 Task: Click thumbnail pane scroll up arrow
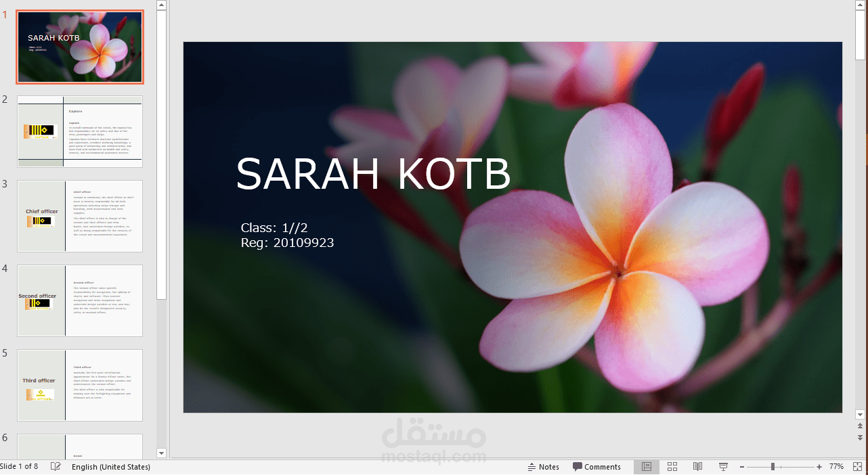(x=161, y=5)
